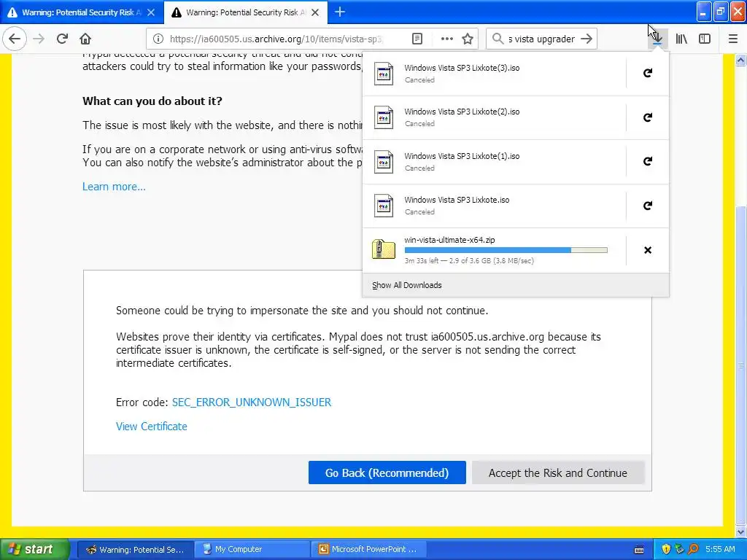
Task: Click the search magnifier icon
Action: 498,39
